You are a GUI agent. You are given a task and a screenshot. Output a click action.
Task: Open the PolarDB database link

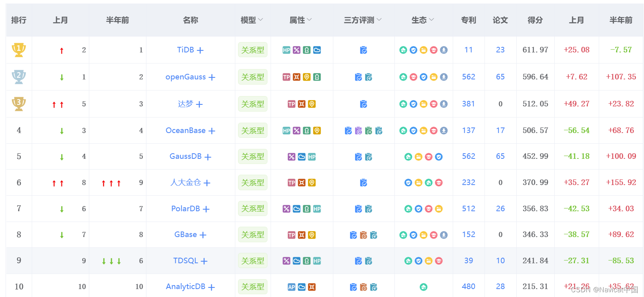point(185,208)
